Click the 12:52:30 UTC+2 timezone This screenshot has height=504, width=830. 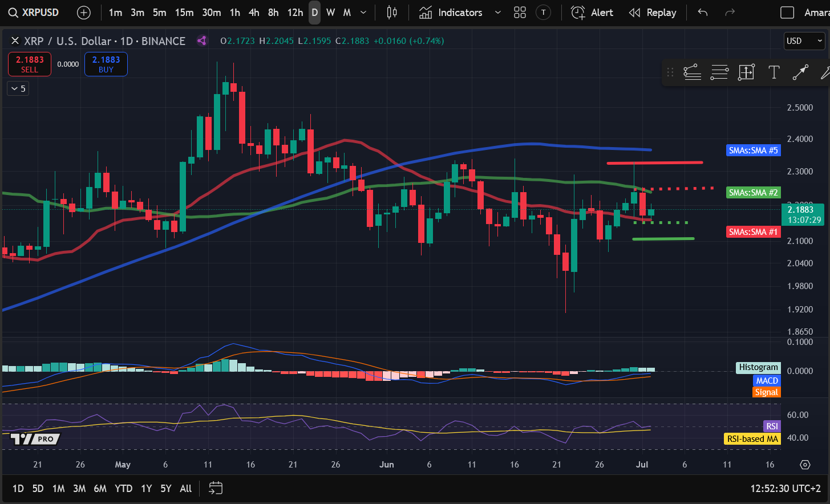(x=786, y=489)
